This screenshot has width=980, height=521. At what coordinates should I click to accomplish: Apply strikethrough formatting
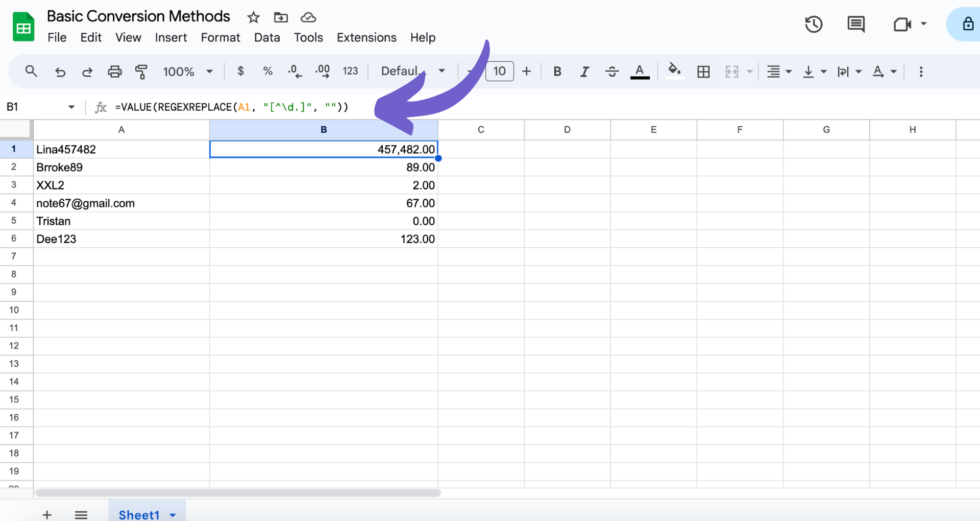[611, 72]
